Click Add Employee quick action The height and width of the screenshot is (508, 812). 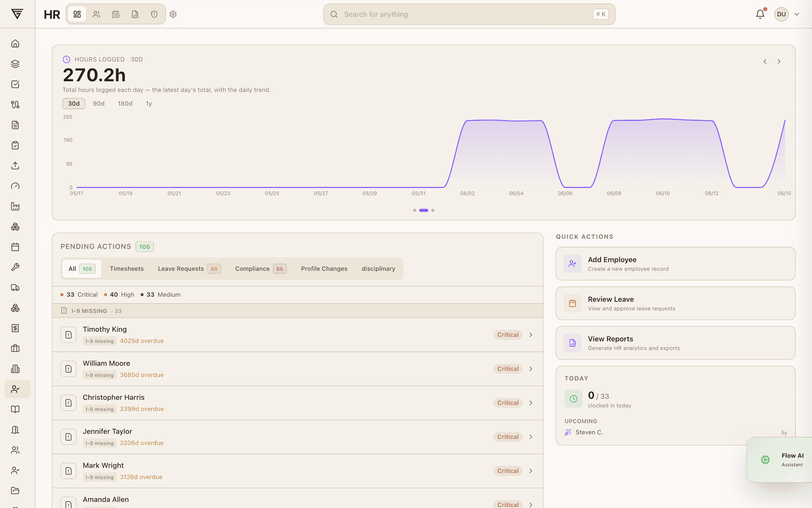[x=675, y=264]
